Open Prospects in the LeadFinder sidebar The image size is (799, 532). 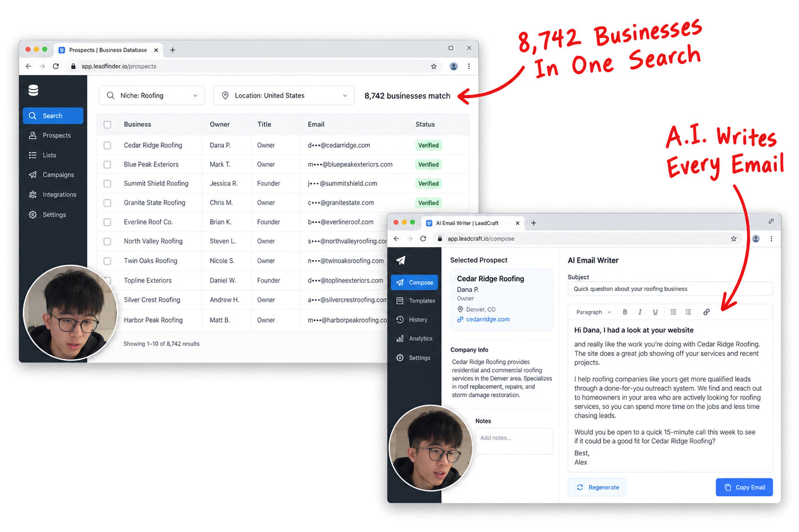[53, 136]
